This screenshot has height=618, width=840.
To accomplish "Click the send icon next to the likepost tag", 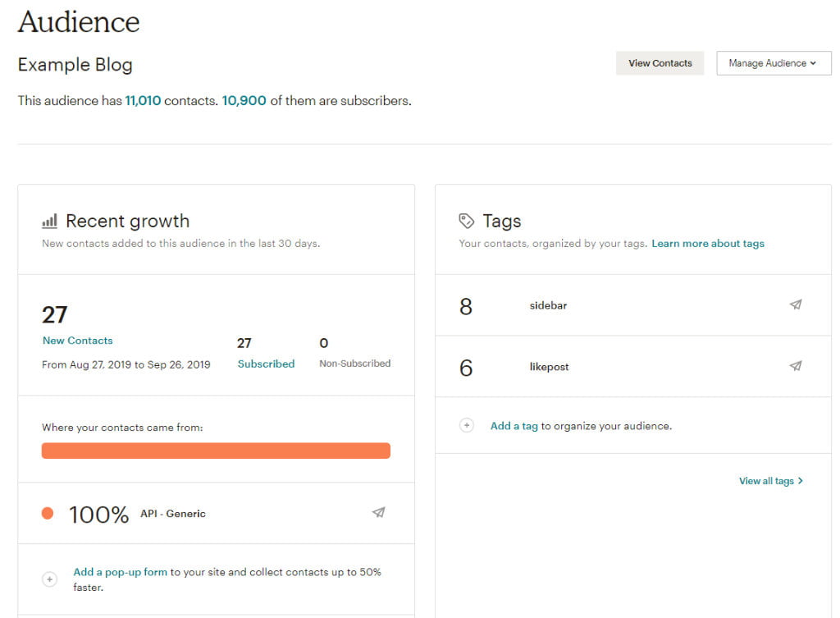I will pos(795,366).
